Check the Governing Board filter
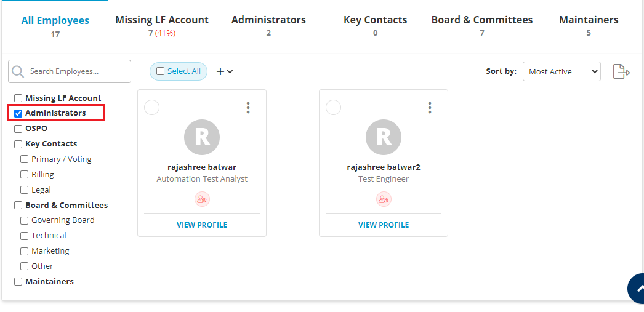The image size is (644, 312). click(x=25, y=220)
